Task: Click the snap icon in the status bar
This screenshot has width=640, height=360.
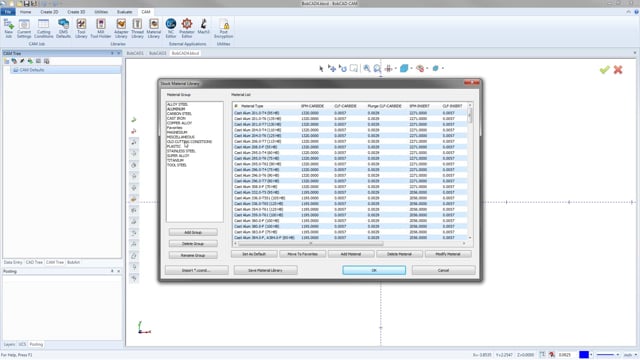Action: (x=551, y=355)
